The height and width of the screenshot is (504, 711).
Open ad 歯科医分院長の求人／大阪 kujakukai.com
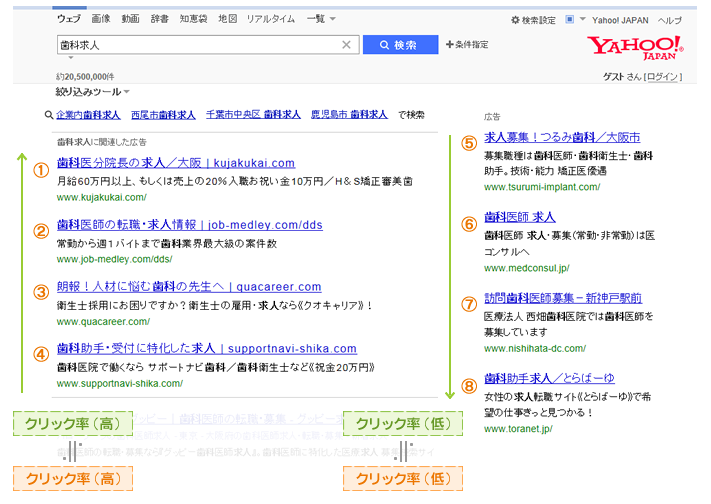(x=176, y=162)
